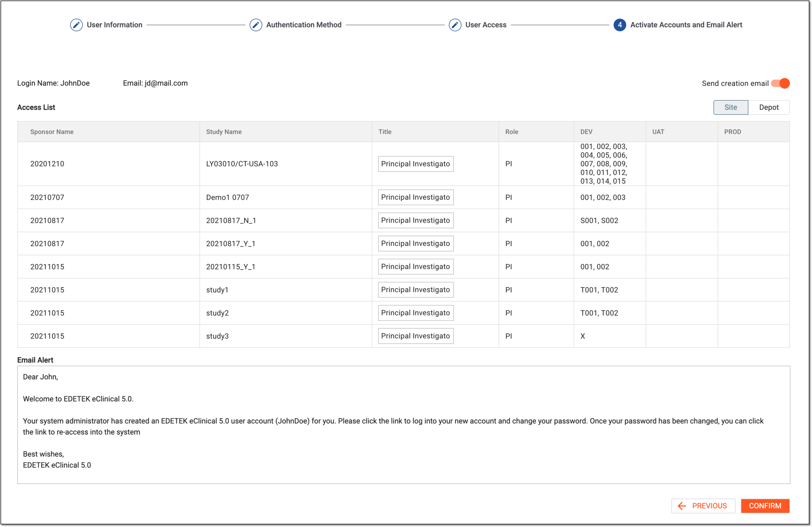Open Title field for study2 row

click(x=415, y=313)
